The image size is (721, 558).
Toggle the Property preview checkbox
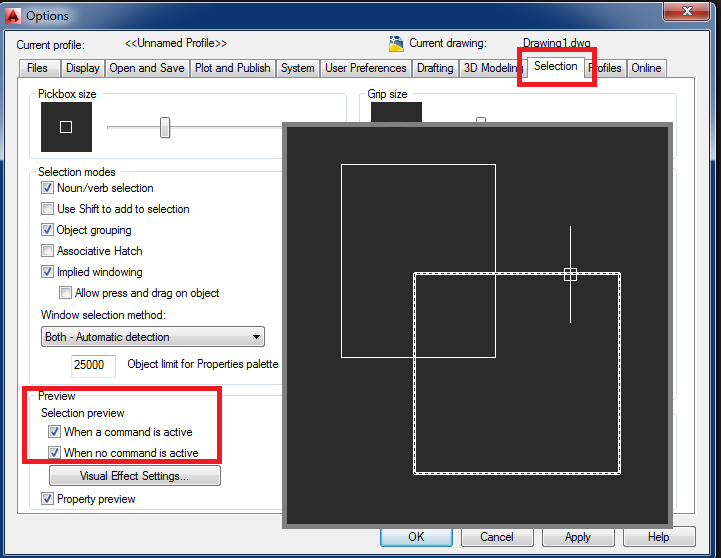point(47,499)
